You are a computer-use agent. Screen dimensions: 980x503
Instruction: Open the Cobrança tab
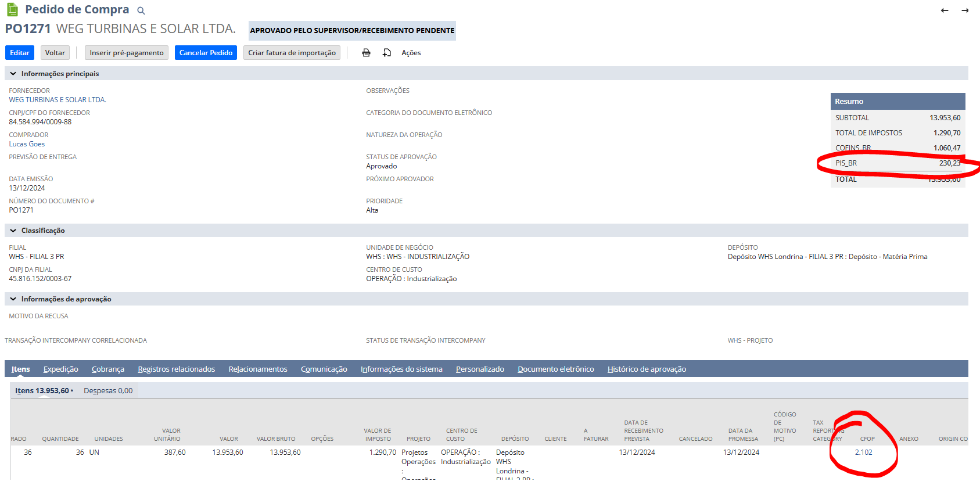click(x=107, y=369)
